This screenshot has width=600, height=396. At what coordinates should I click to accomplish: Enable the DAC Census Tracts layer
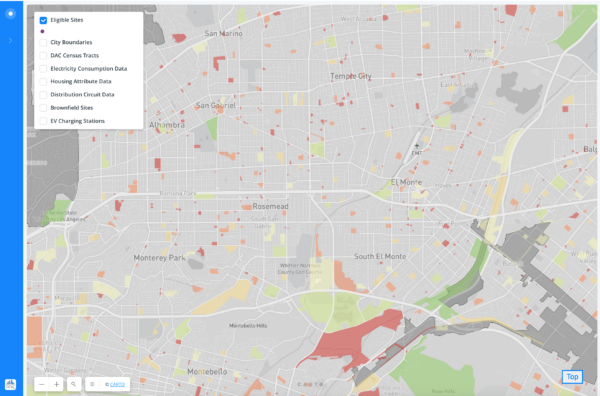pyautogui.click(x=43, y=56)
